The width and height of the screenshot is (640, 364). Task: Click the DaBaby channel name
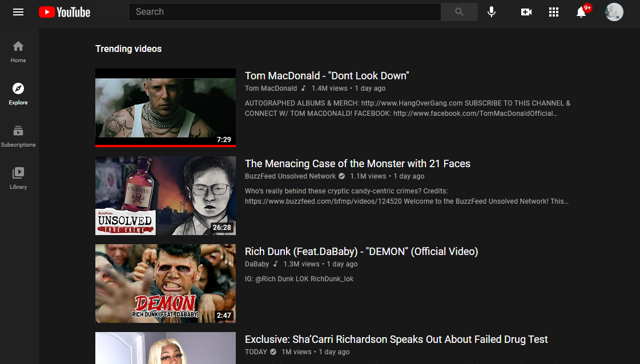click(257, 264)
